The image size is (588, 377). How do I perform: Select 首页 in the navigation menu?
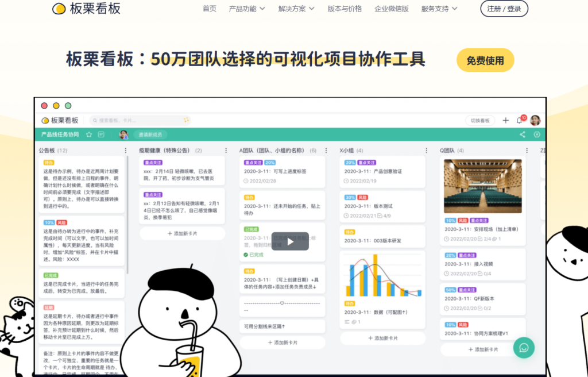209,9
